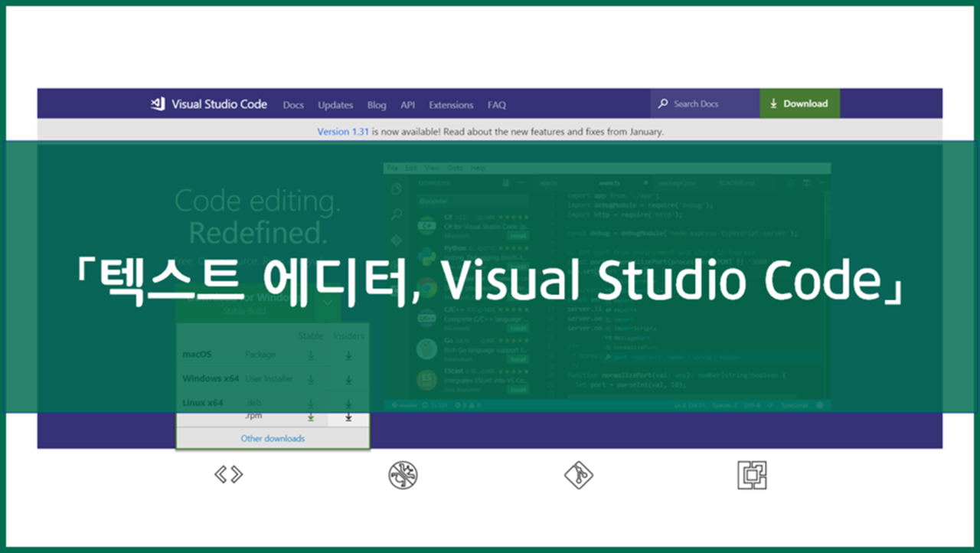Click the Stable column header
This screenshot has width=980, height=553.
pyautogui.click(x=311, y=335)
